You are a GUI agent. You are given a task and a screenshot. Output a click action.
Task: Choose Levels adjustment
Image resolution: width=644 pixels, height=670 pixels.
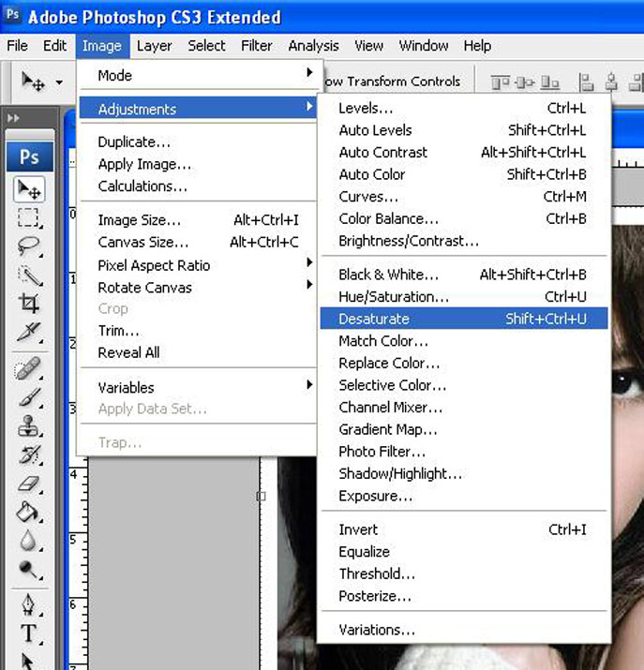464,108
